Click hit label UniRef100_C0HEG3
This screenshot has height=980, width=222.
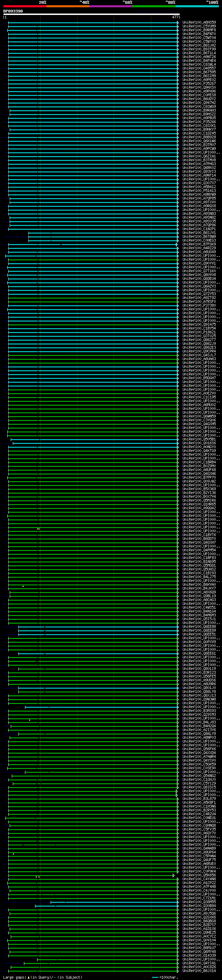click(199, 241)
